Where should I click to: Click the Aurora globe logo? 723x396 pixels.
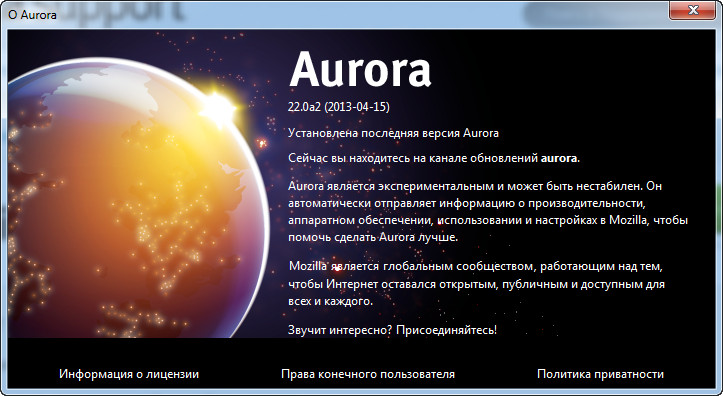coord(138,198)
